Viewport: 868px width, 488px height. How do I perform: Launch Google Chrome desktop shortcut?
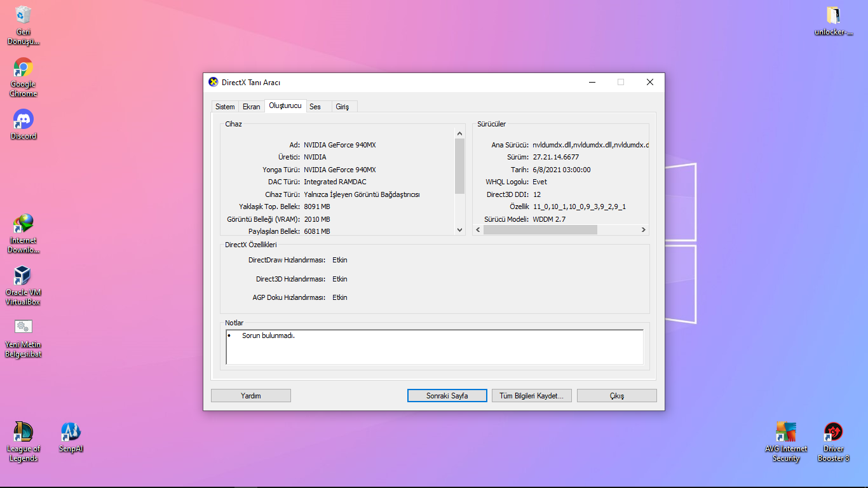[24, 78]
